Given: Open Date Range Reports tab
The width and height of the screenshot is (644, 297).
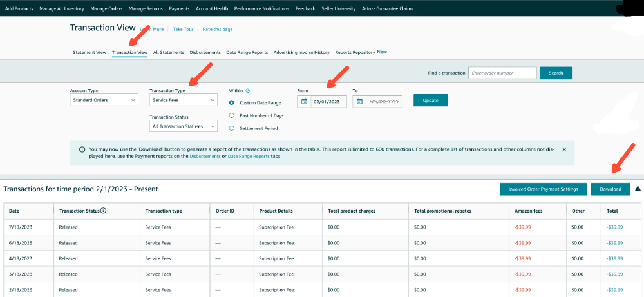Looking at the screenshot, I should coord(247,53).
